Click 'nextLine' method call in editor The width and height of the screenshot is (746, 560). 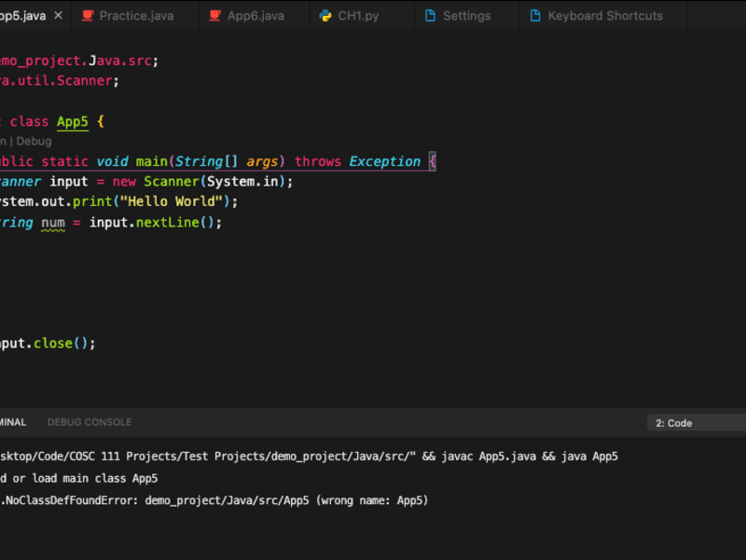(x=168, y=223)
